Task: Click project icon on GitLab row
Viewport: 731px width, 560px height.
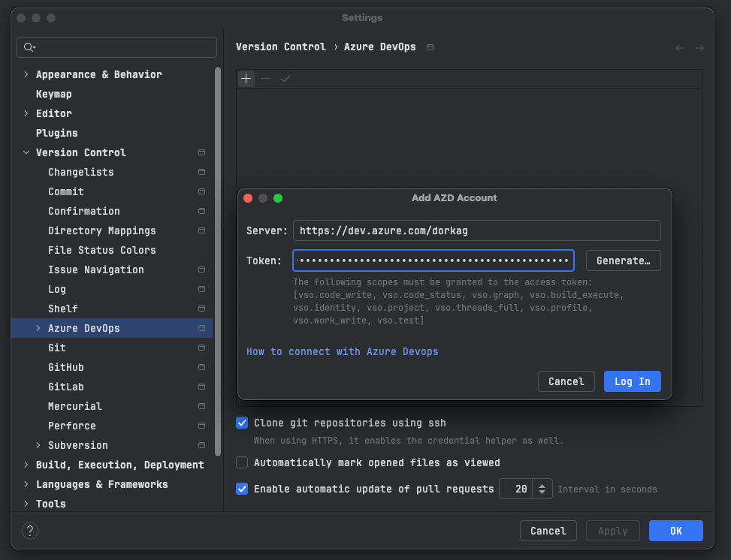Action: coord(201,387)
